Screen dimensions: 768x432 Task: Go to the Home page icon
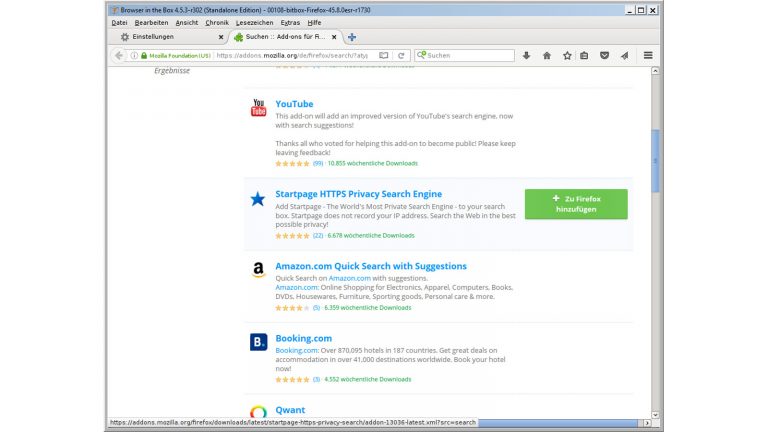coord(546,56)
